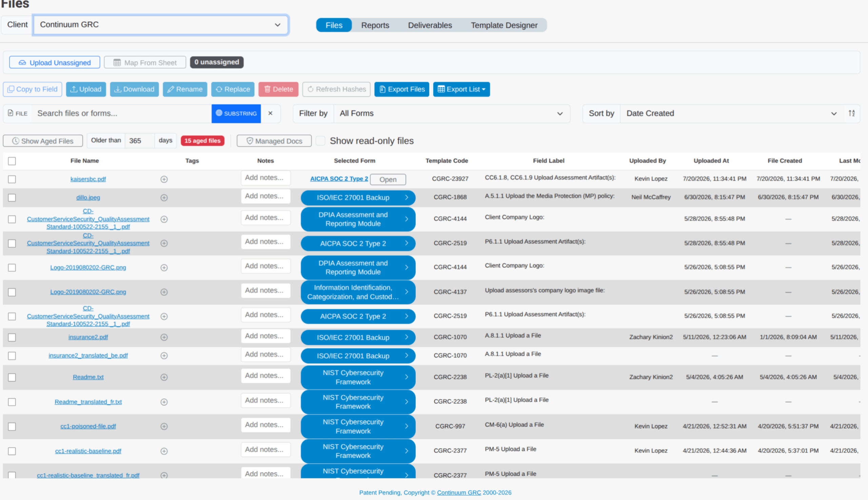Clear the search with the X icon
The height and width of the screenshot is (500, 868).
click(270, 113)
